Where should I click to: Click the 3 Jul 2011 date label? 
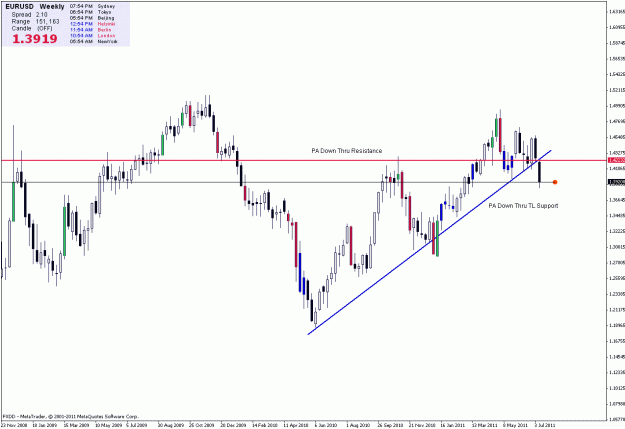pyautogui.click(x=545, y=425)
